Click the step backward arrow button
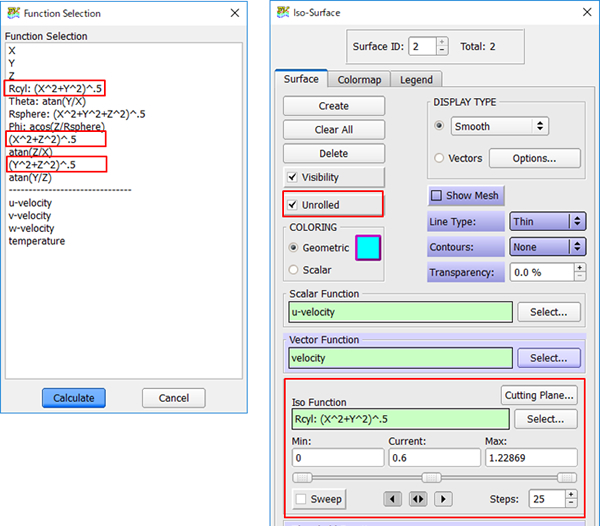The height and width of the screenshot is (526, 600). (x=394, y=499)
